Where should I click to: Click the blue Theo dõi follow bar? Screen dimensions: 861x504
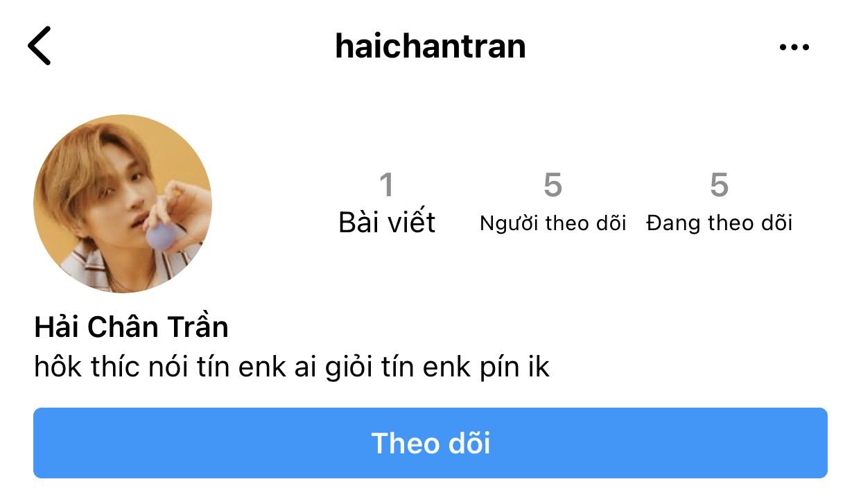(x=430, y=443)
